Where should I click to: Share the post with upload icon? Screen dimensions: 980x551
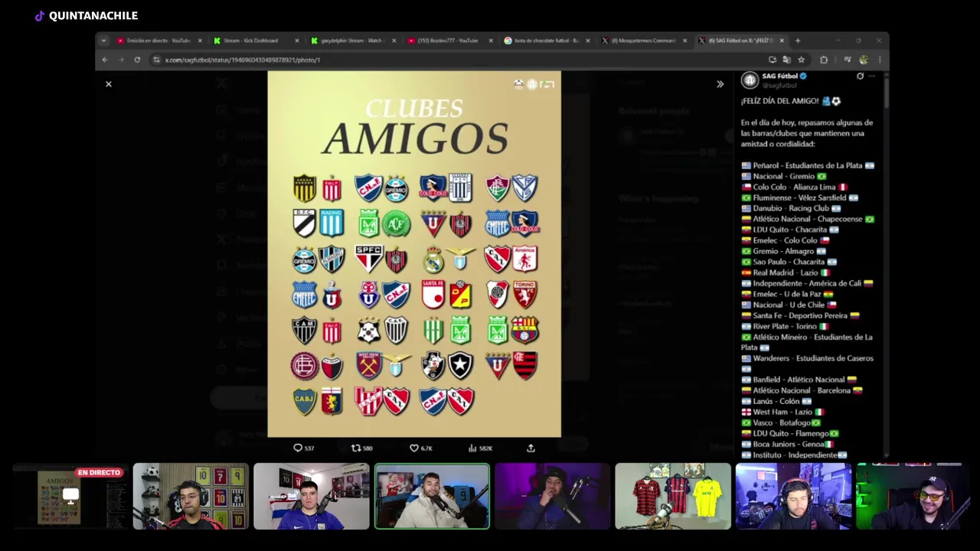coord(531,448)
